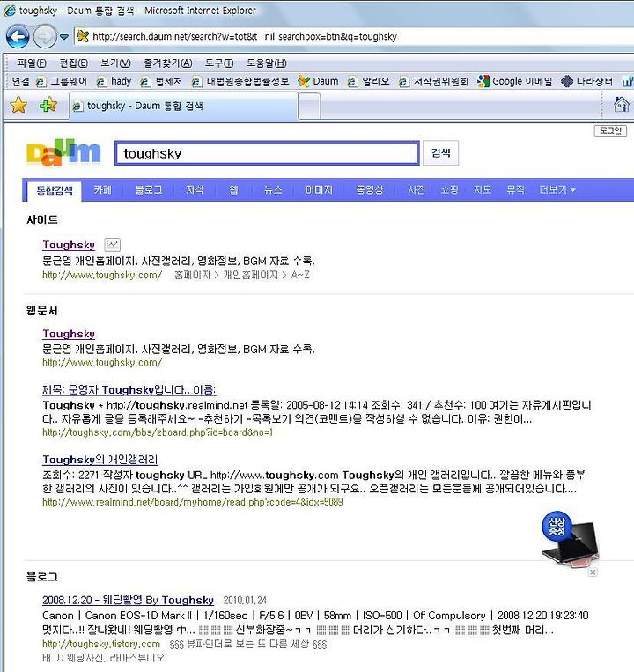Open the 저작권위원회 favorites link

coord(433,81)
